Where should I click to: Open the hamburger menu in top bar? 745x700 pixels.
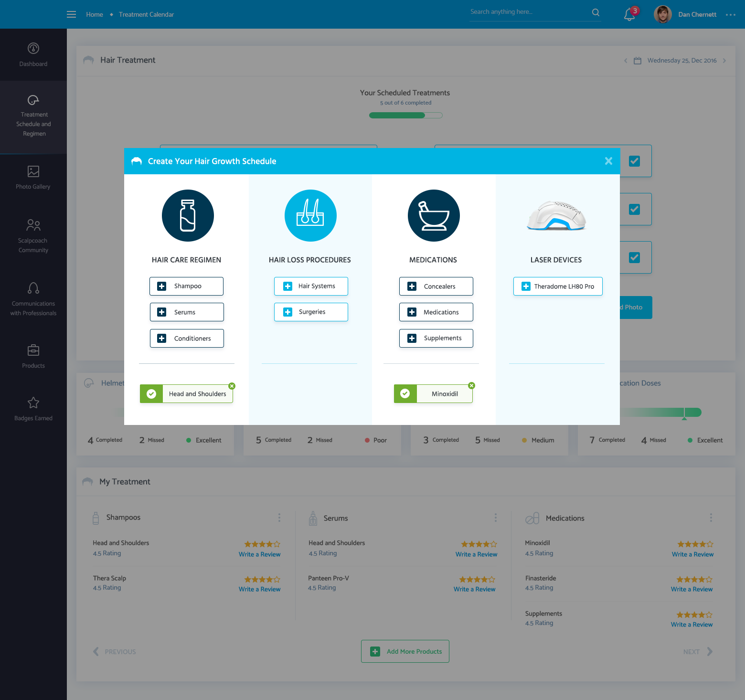71,14
